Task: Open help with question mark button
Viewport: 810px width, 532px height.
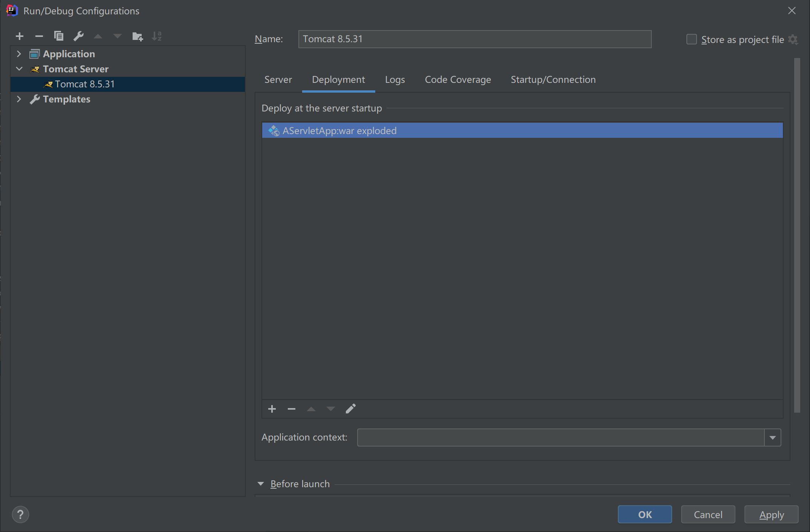Action: click(x=20, y=514)
